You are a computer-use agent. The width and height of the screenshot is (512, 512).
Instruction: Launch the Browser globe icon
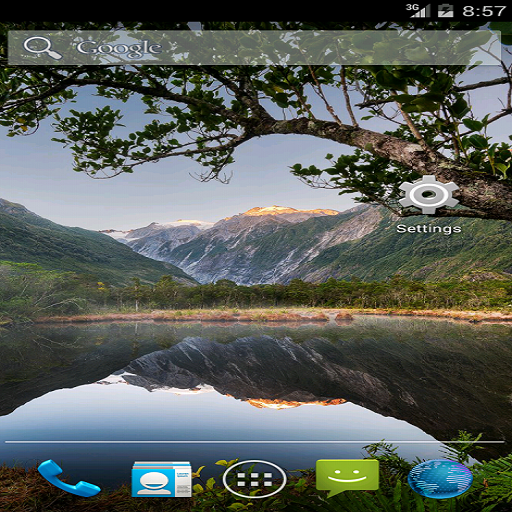440,479
